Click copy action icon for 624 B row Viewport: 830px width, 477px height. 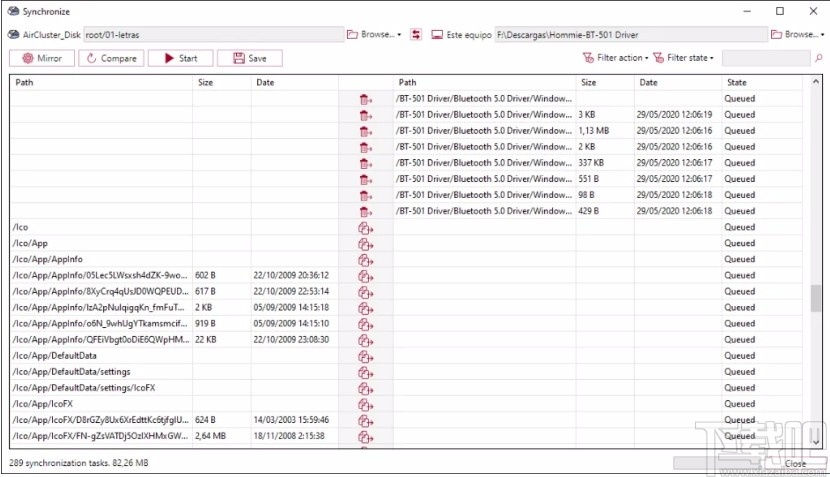pos(365,421)
